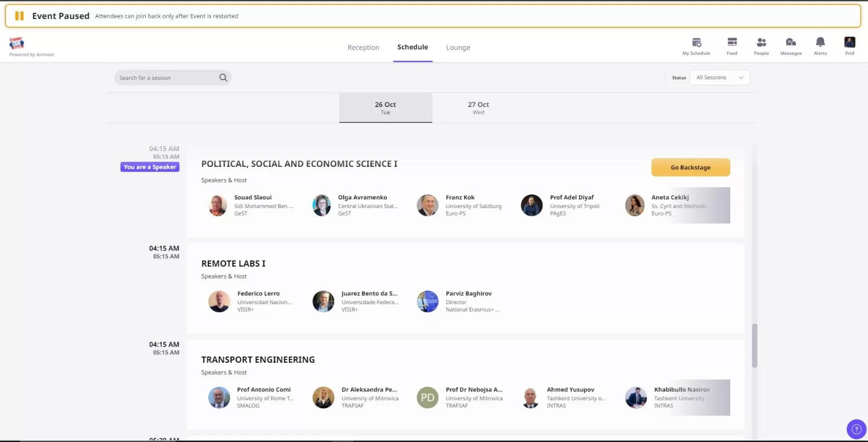868x442 pixels.
Task: Open My Schedule icon
Action: coord(697,43)
